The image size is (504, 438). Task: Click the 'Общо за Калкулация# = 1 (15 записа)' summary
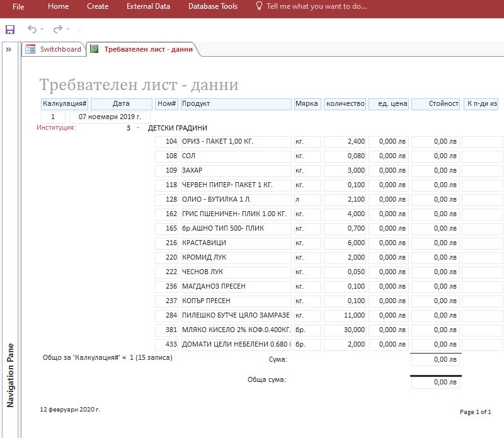pos(107,357)
